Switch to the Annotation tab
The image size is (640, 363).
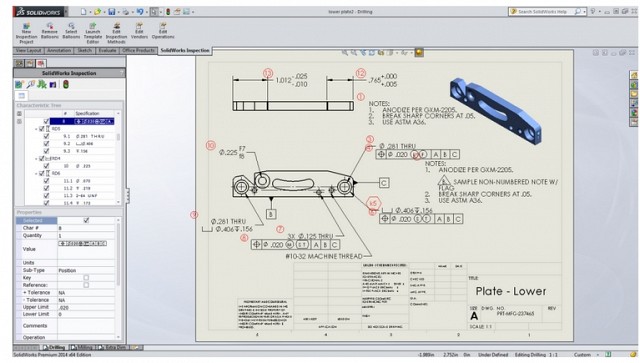pyautogui.click(x=59, y=51)
